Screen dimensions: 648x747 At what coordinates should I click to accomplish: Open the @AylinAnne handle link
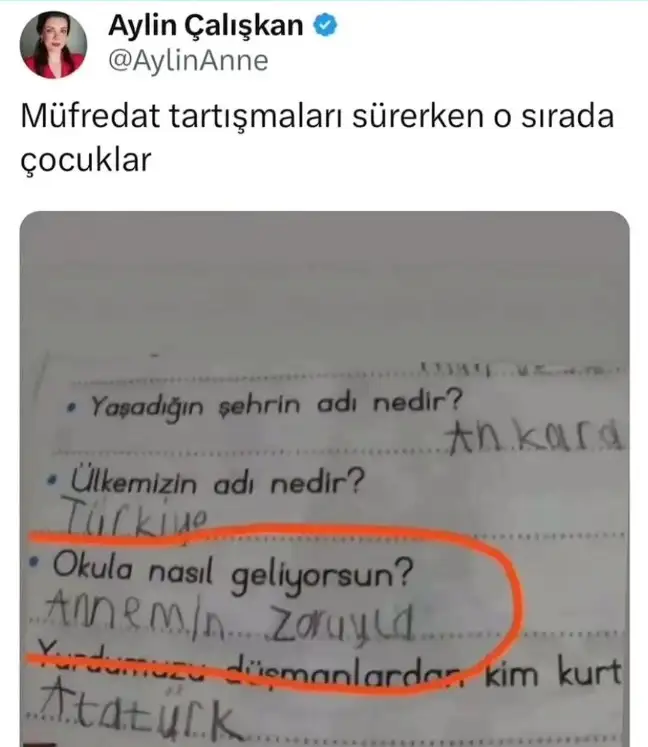tap(189, 61)
